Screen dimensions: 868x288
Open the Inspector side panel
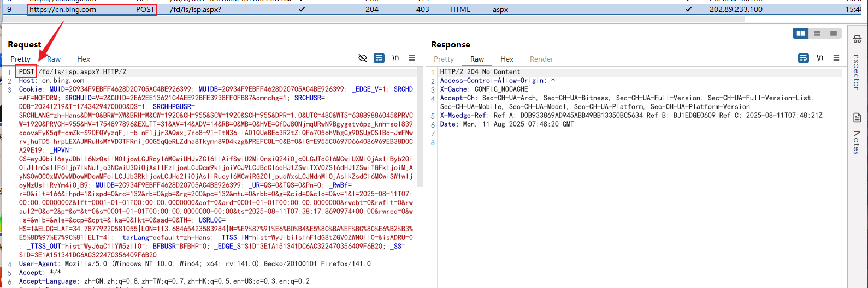pyautogui.click(x=857, y=63)
